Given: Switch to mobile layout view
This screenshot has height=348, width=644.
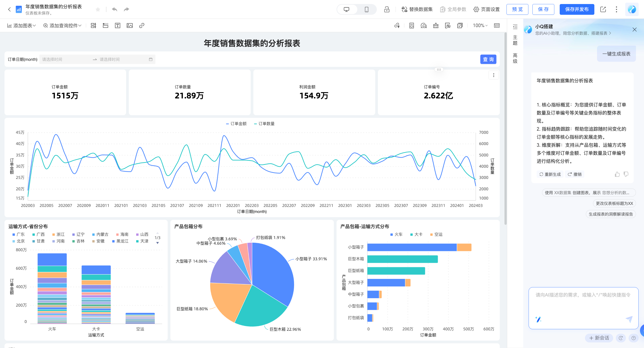Looking at the screenshot, I should pyautogui.click(x=366, y=9).
